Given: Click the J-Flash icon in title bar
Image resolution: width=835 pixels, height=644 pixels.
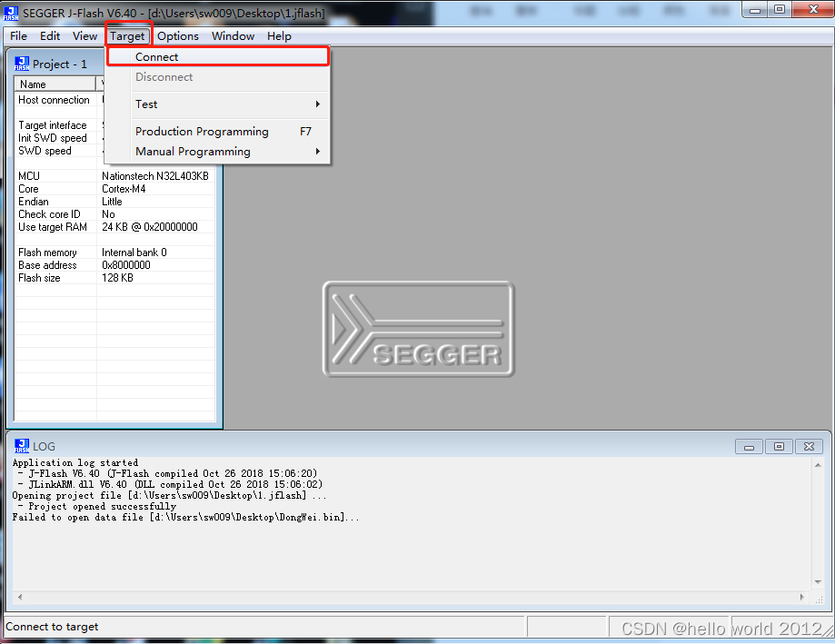Looking at the screenshot, I should [x=11, y=14].
